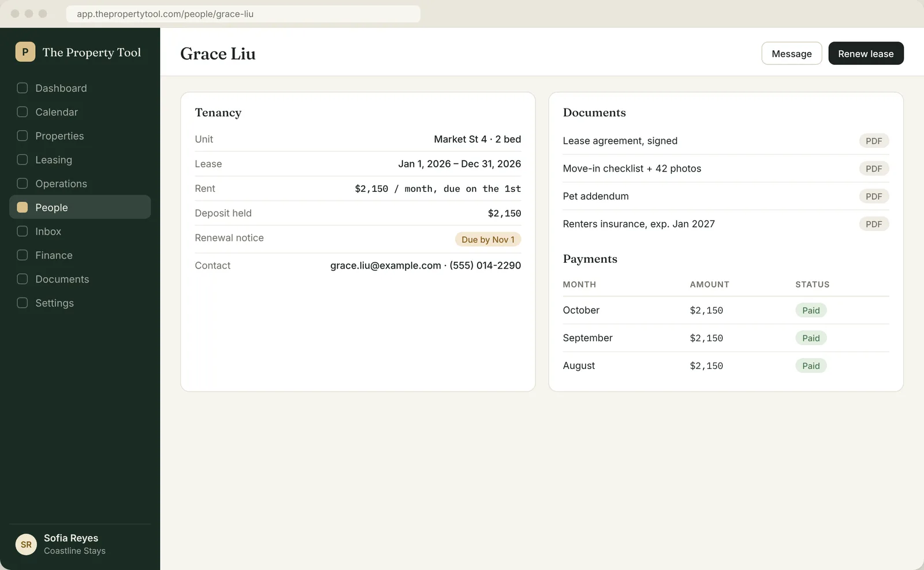Viewport: 924px width, 570px height.
Task: Click the Documents sidebar icon
Action: pos(23,279)
